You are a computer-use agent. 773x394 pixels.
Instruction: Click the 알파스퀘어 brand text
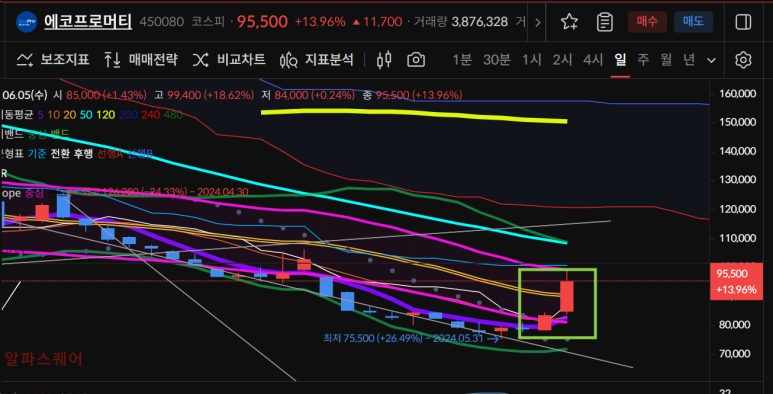[44, 358]
